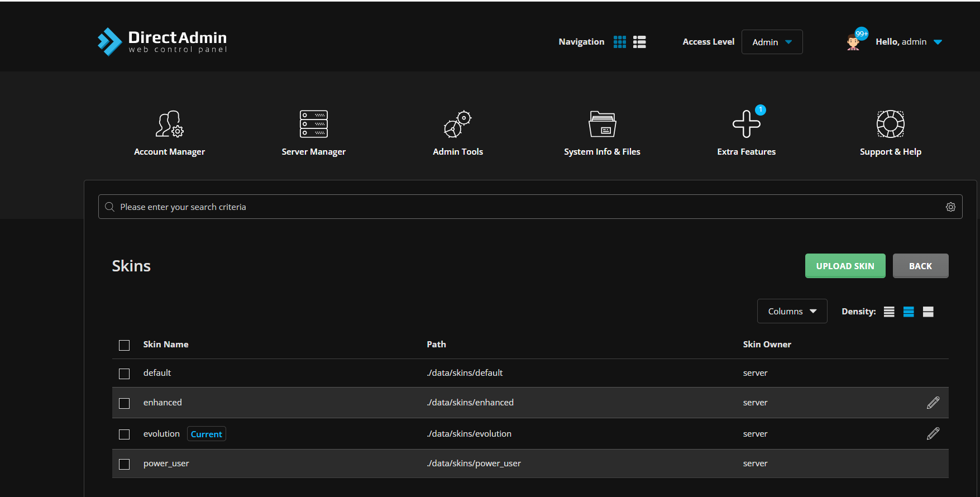The height and width of the screenshot is (497, 980).
Task: Set table density to spacious
Action: [x=928, y=312]
